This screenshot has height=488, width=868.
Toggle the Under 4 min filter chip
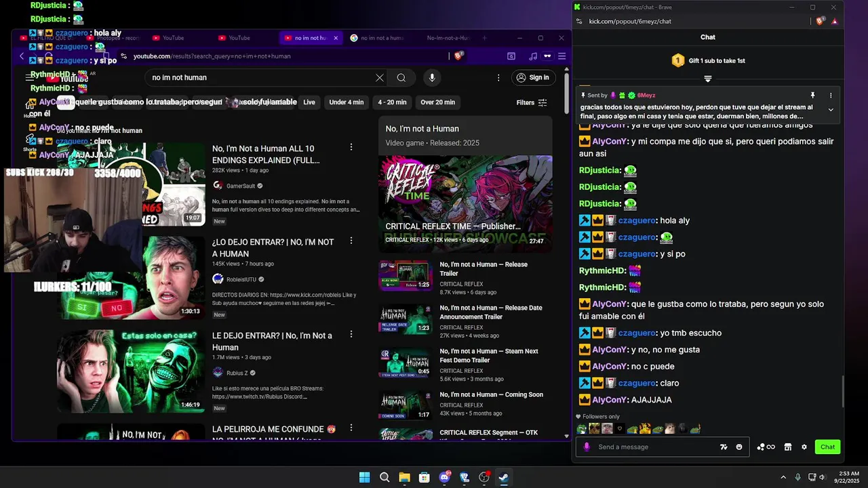tap(347, 102)
